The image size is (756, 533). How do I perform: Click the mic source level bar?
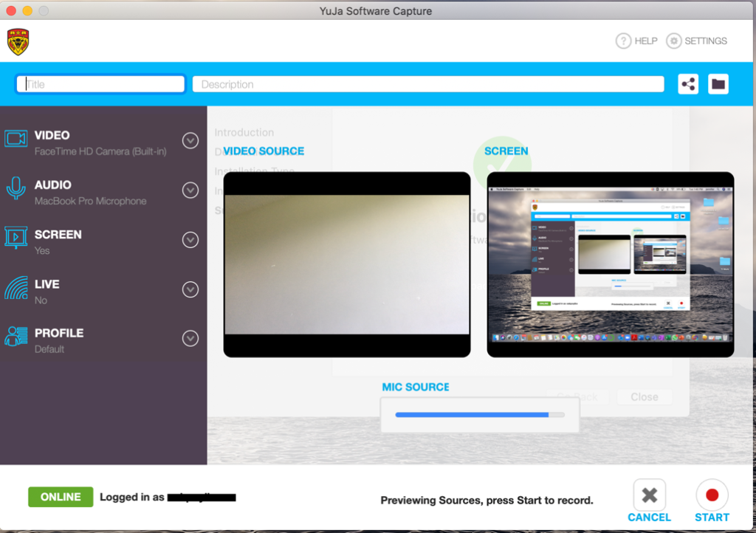point(480,415)
